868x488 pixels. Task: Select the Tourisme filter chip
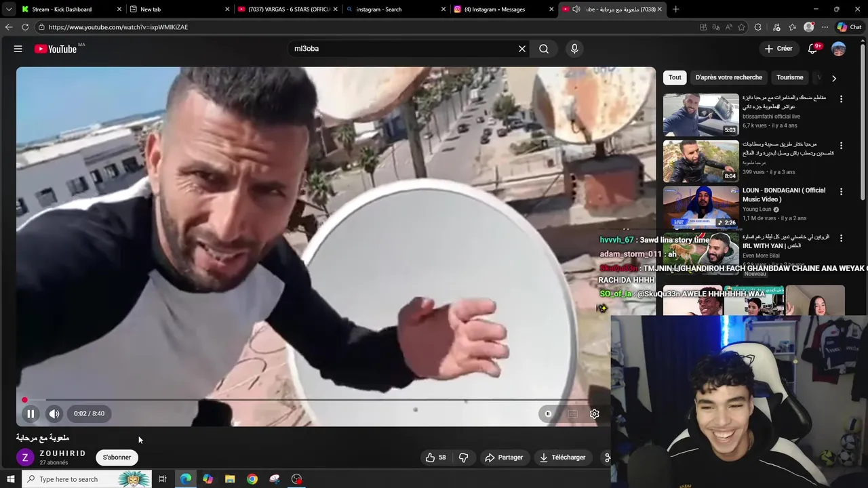pos(790,77)
